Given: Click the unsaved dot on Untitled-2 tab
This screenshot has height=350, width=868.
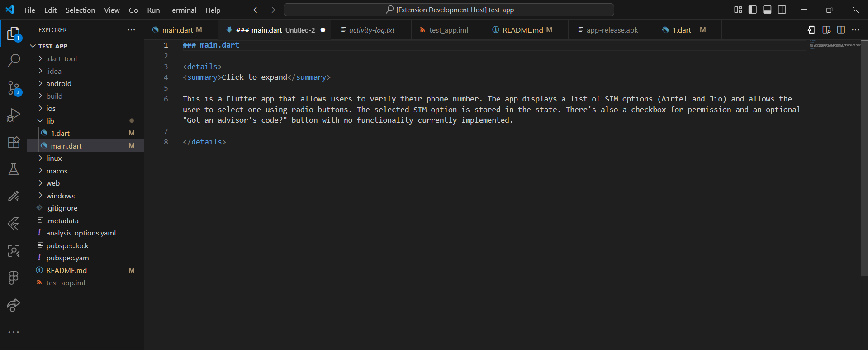Looking at the screenshot, I should 323,30.
